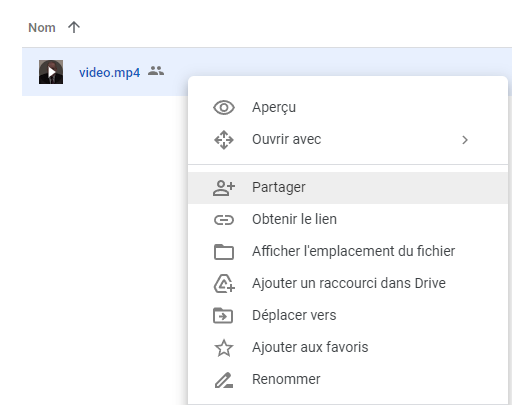Click the move-to-folder arrow icon
This screenshot has width=512, height=405.
(223, 315)
